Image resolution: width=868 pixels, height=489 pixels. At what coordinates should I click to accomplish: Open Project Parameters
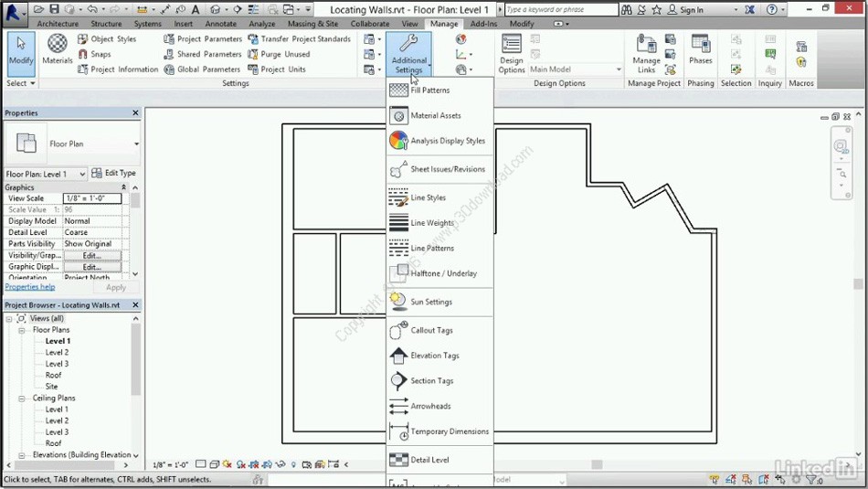[203, 38]
